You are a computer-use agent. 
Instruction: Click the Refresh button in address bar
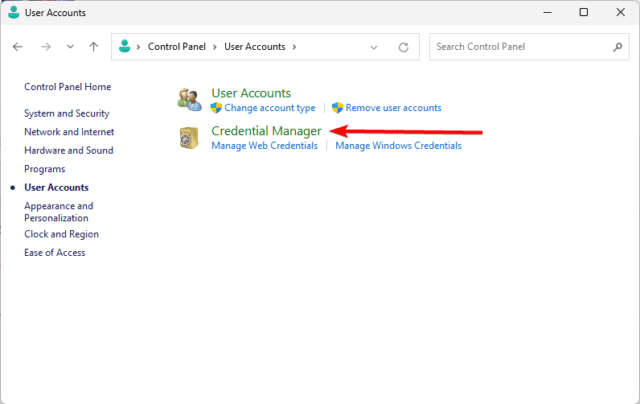tap(403, 47)
